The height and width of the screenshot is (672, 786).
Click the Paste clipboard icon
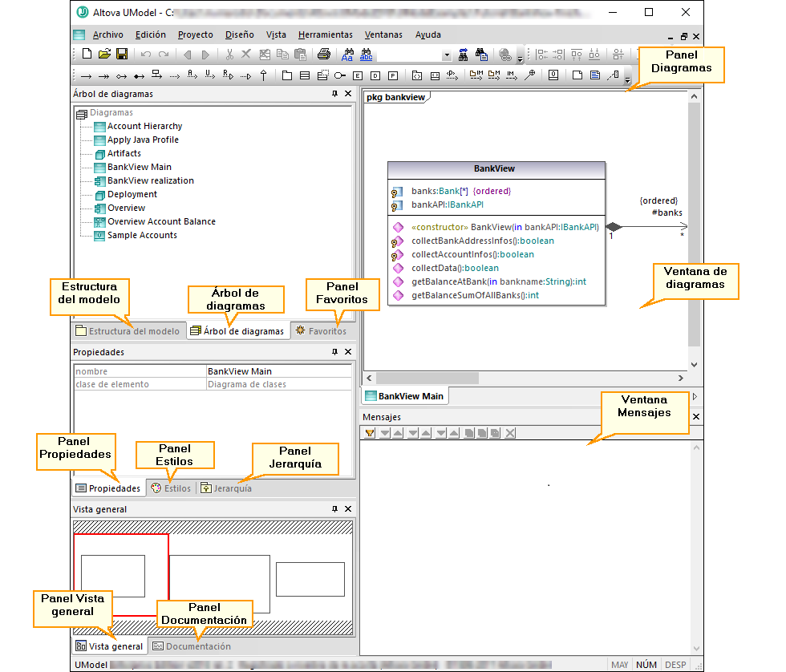[x=300, y=54]
